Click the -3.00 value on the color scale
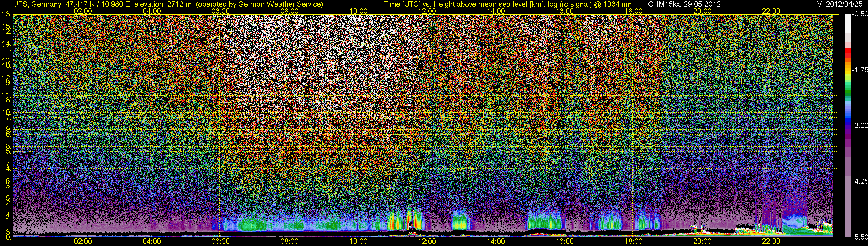Screen dimensions: 868x246 click(x=860, y=126)
